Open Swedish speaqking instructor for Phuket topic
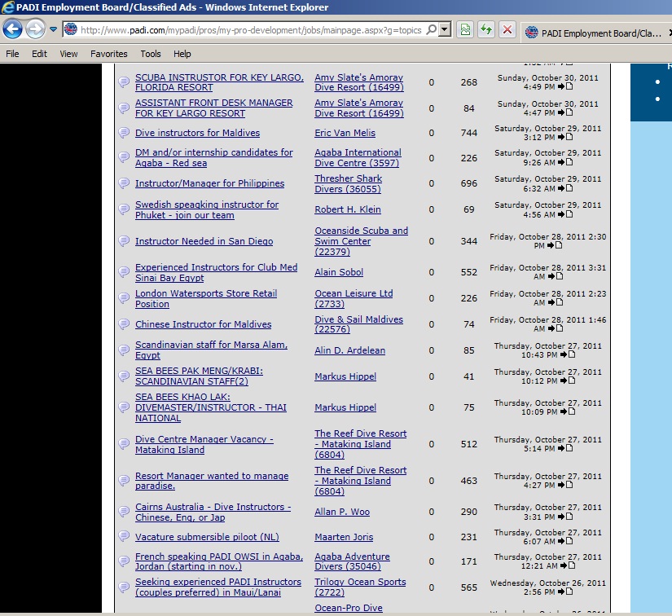The height and width of the screenshot is (616, 672). pos(207,210)
